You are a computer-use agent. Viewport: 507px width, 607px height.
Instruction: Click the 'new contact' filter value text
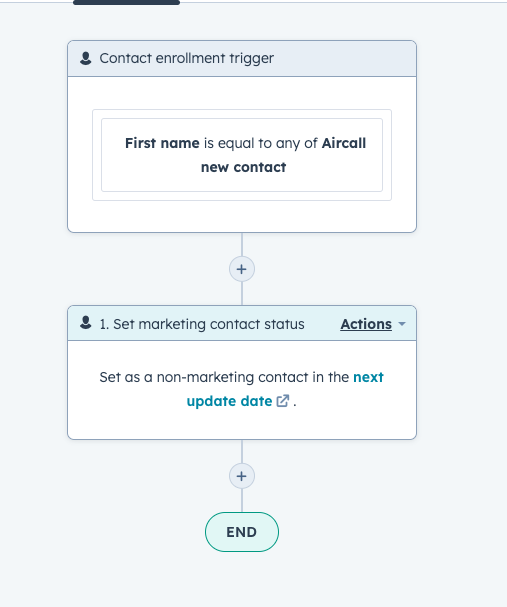point(243,167)
